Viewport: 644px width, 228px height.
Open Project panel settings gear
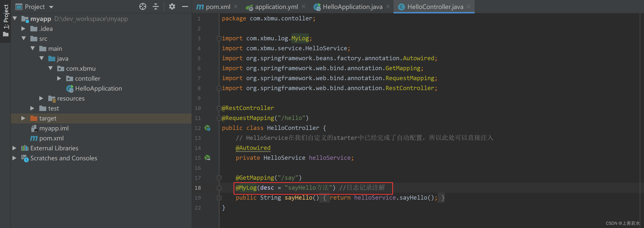(172, 6)
